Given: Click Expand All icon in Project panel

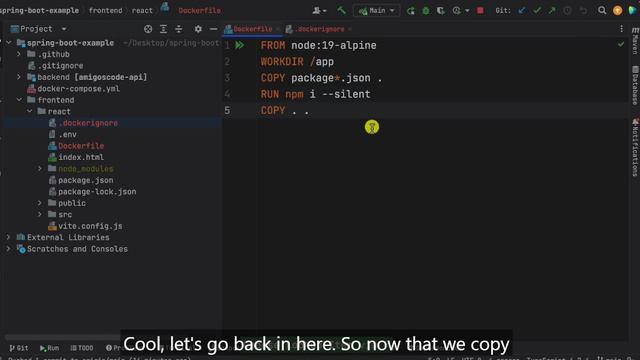Looking at the screenshot, I should [163, 29].
